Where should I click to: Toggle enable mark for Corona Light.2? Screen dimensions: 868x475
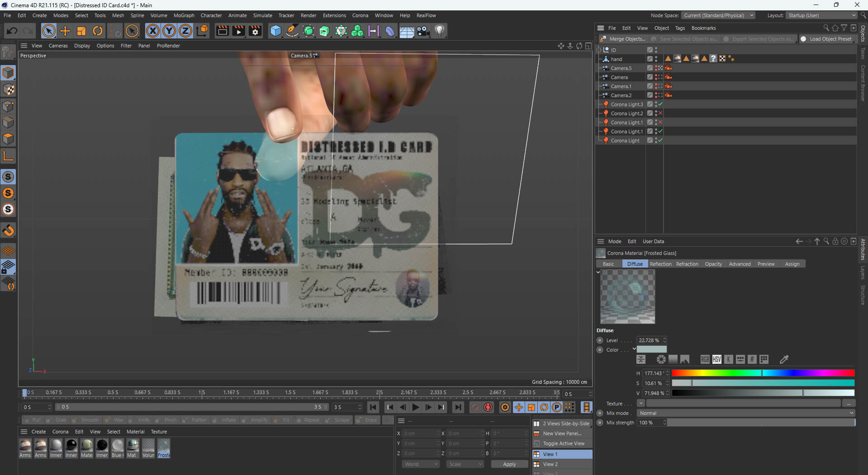click(x=660, y=113)
